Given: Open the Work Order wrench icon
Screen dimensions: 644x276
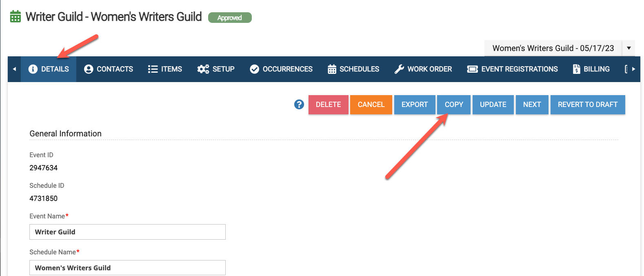Looking at the screenshot, I should click(399, 69).
